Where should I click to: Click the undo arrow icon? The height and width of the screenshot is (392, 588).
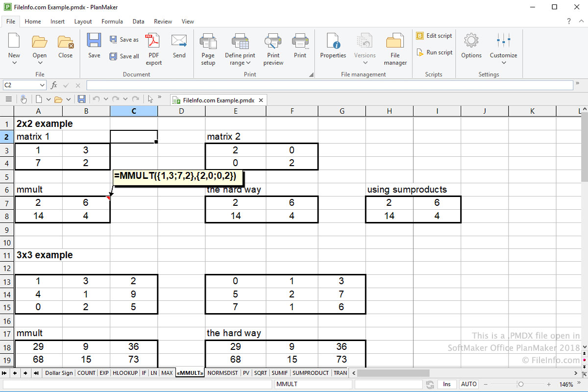96,99
